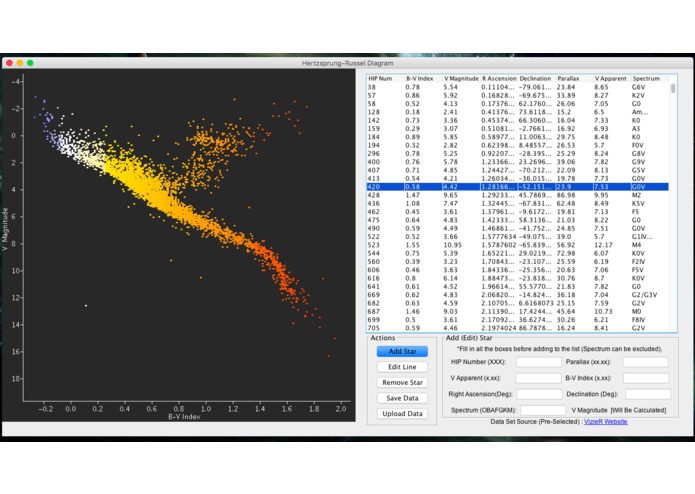
Task: Click the Remove Star button
Action: [402, 382]
